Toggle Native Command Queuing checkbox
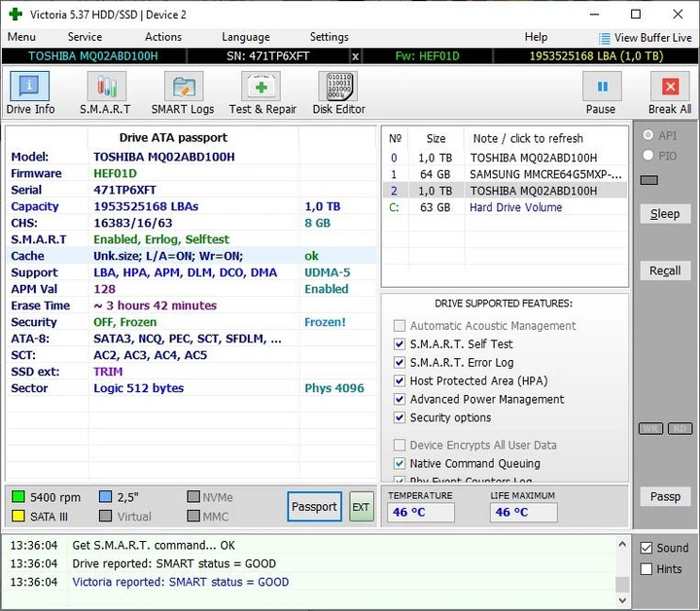The height and width of the screenshot is (611, 700). point(400,463)
